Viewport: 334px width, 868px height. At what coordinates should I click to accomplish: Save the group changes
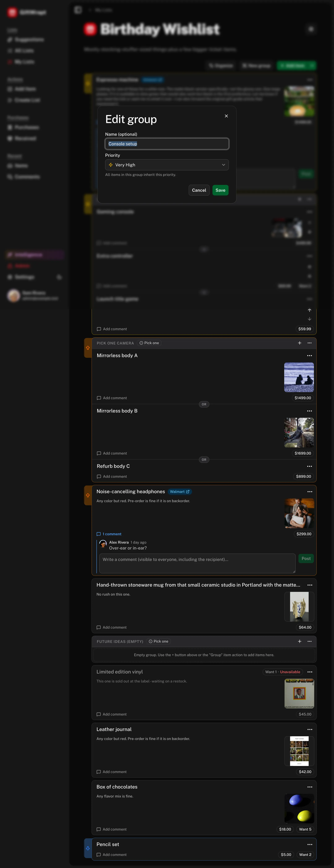(220, 190)
